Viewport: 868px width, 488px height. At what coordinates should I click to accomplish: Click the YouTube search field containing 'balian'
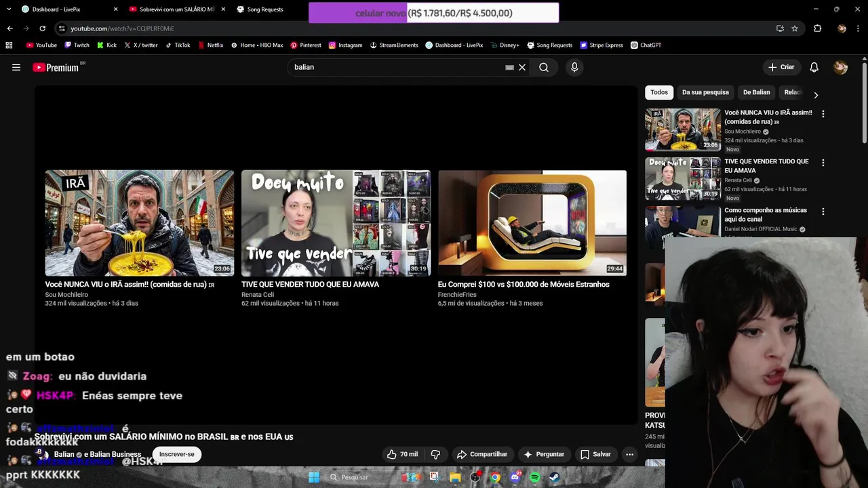click(397, 67)
